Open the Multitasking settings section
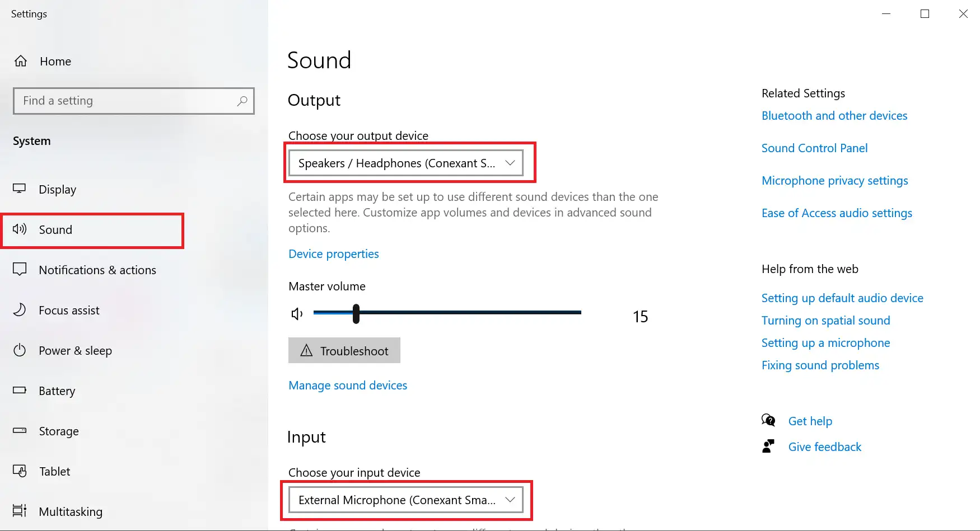The width and height of the screenshot is (980, 531). pos(71,511)
